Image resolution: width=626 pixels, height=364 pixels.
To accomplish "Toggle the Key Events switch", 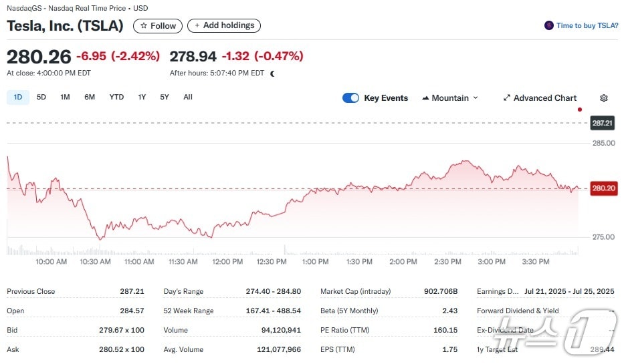I will (x=350, y=98).
